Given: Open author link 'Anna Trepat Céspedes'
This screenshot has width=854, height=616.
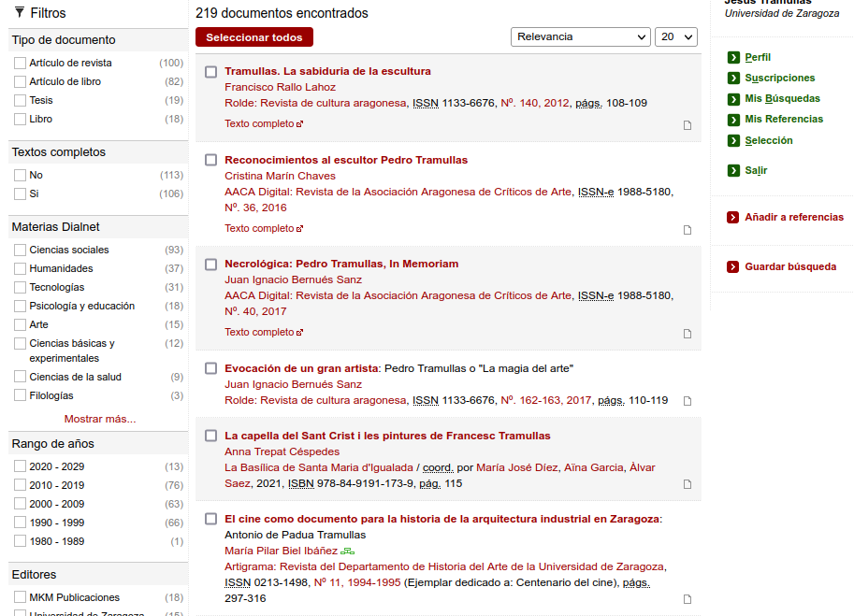Looking at the screenshot, I should [x=282, y=451].
